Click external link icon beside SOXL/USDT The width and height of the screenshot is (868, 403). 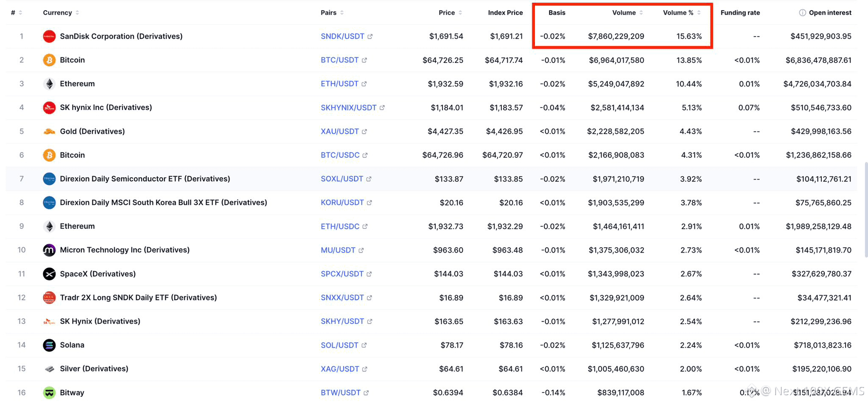tap(369, 179)
